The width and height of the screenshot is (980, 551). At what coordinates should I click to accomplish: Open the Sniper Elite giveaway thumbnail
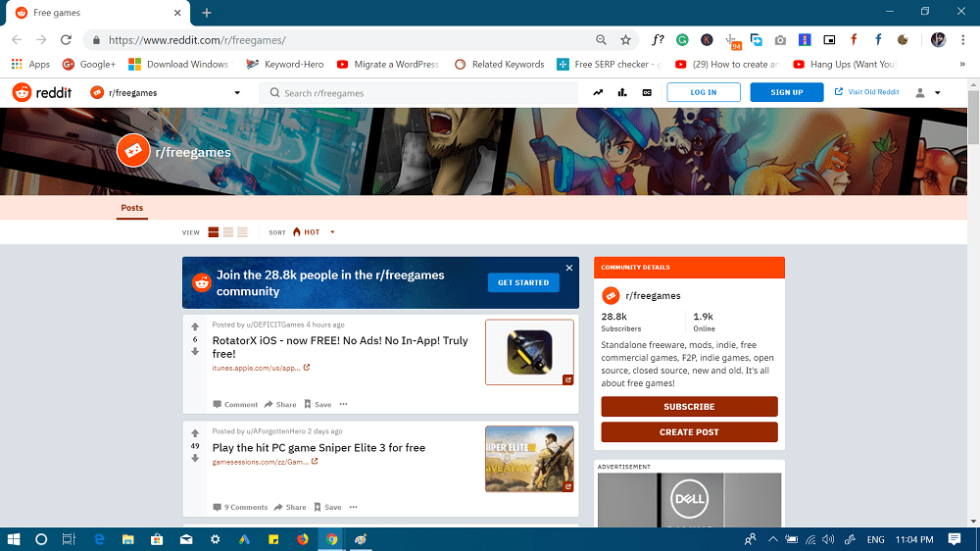(529, 459)
